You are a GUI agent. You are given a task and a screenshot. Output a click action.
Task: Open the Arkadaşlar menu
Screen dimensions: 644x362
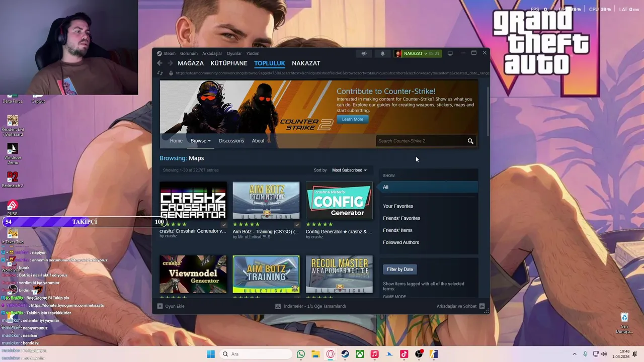[x=212, y=53]
